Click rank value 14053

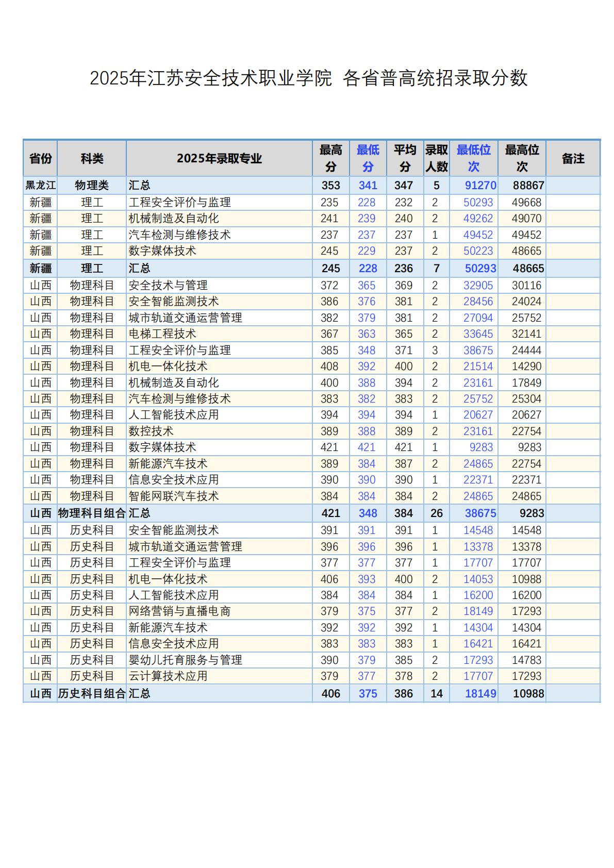pos(478,579)
